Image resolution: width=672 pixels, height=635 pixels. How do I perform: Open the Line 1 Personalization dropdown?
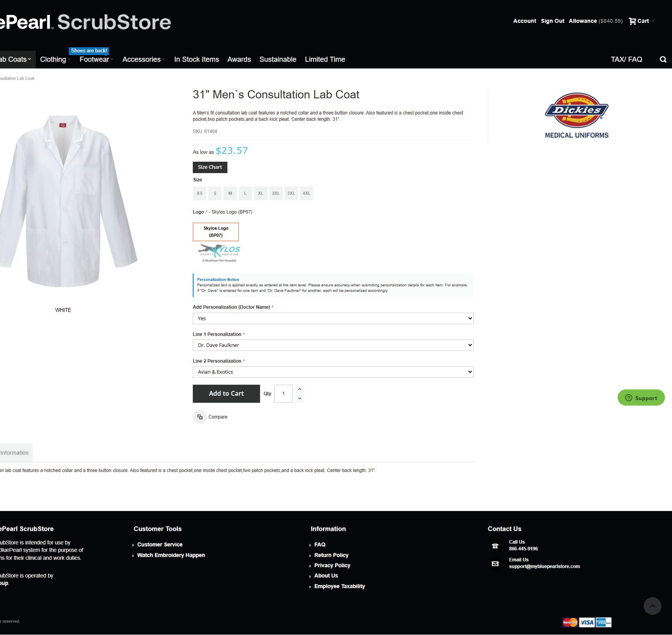pyautogui.click(x=333, y=345)
